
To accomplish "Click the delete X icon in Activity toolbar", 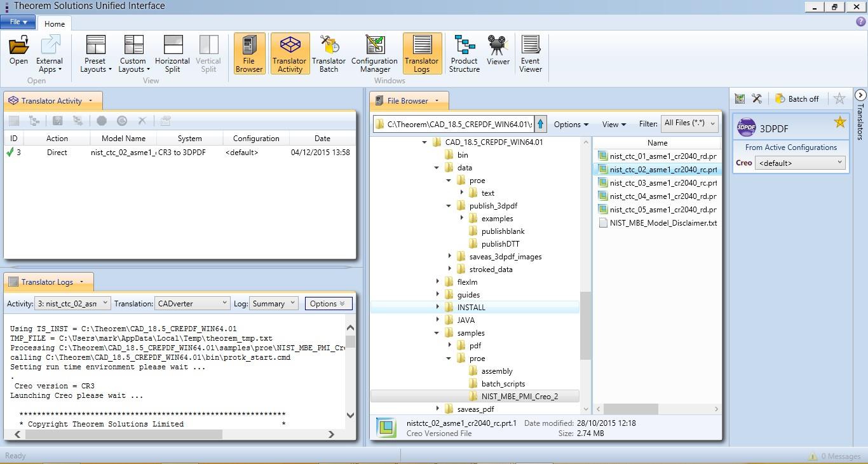I will 142,121.
